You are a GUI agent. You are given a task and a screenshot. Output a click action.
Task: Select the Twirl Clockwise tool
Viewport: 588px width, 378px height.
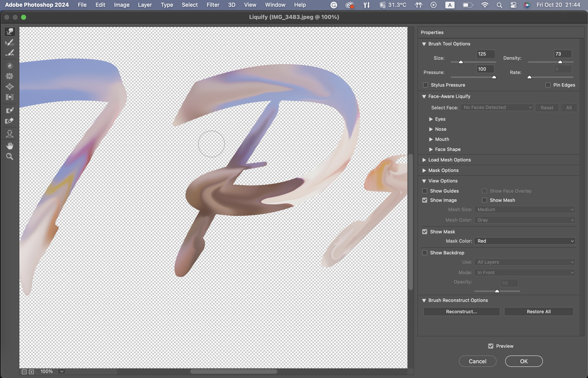[10, 66]
